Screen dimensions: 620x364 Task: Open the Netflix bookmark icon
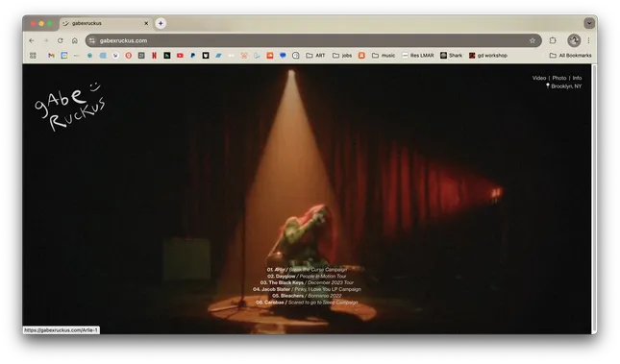tap(154, 56)
